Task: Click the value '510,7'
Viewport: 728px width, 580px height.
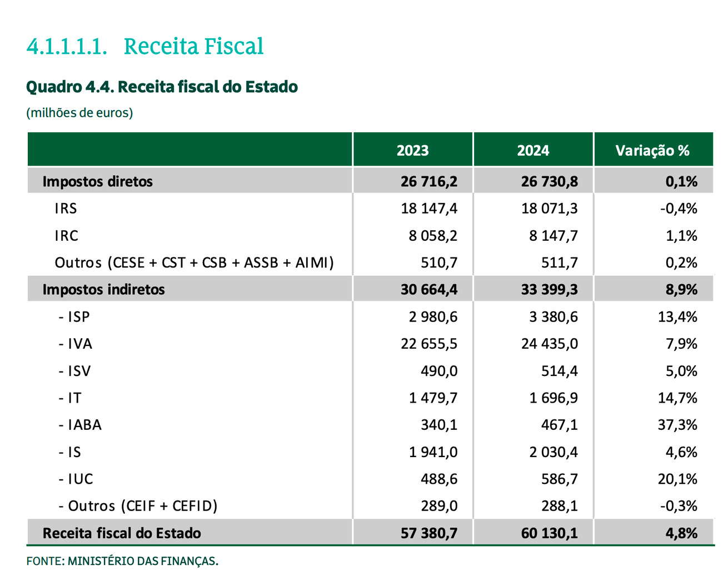Action: coord(439,262)
